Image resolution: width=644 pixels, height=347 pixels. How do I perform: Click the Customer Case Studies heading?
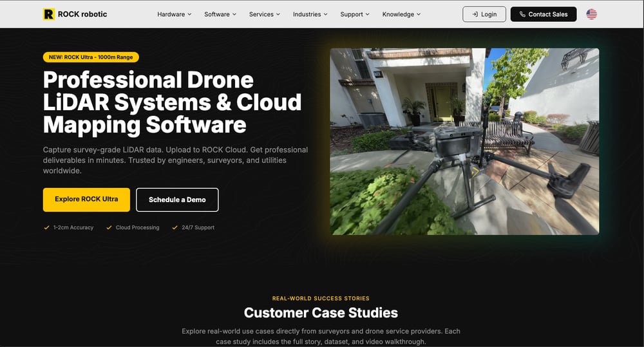[321, 312]
